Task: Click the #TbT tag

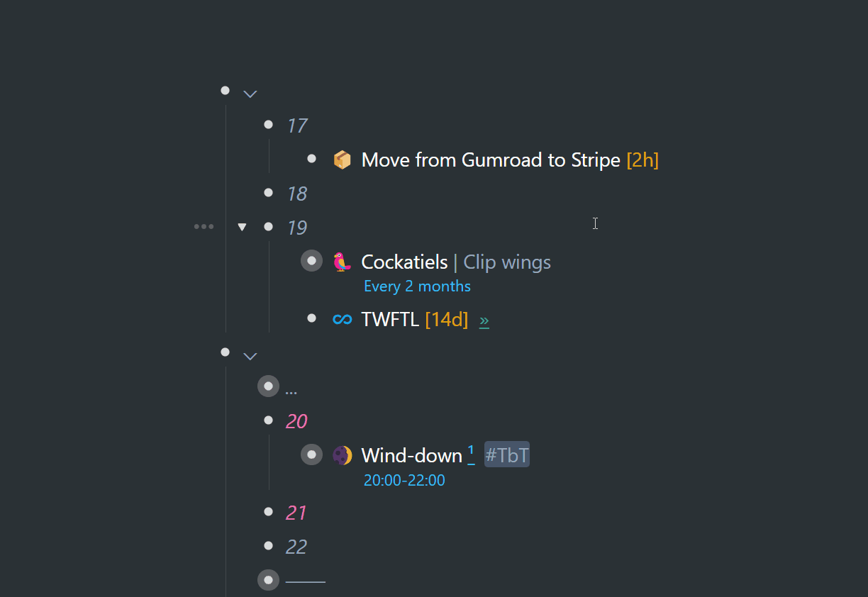Action: [507, 454]
